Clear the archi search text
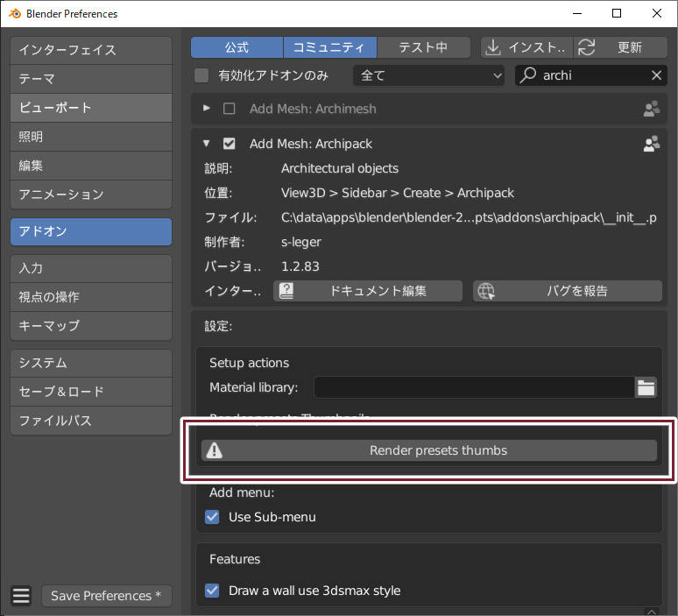Viewport: 678px width, 616px height. 656,75
